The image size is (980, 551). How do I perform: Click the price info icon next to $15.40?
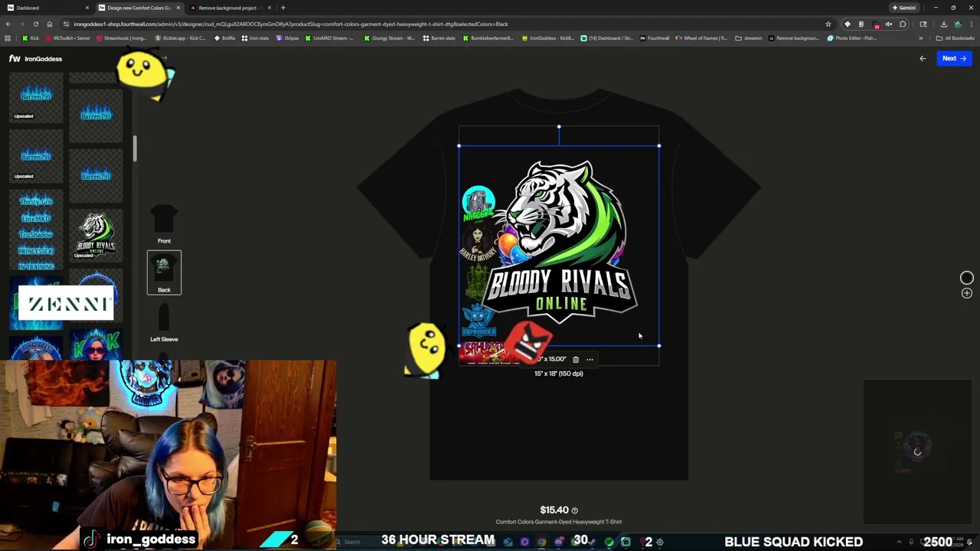575,510
